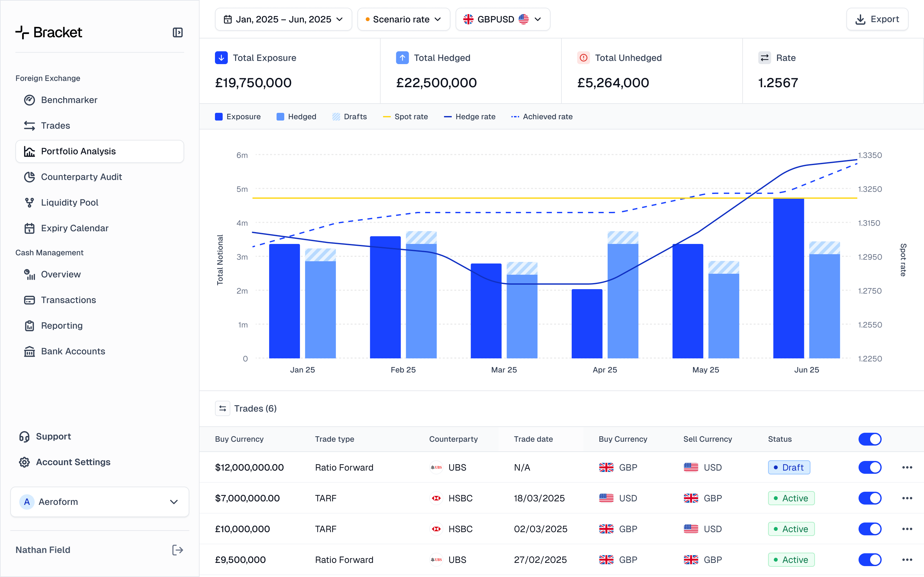Click the logout icon beside Nathan Field
Viewport: 924px width, 577px height.
tap(177, 550)
